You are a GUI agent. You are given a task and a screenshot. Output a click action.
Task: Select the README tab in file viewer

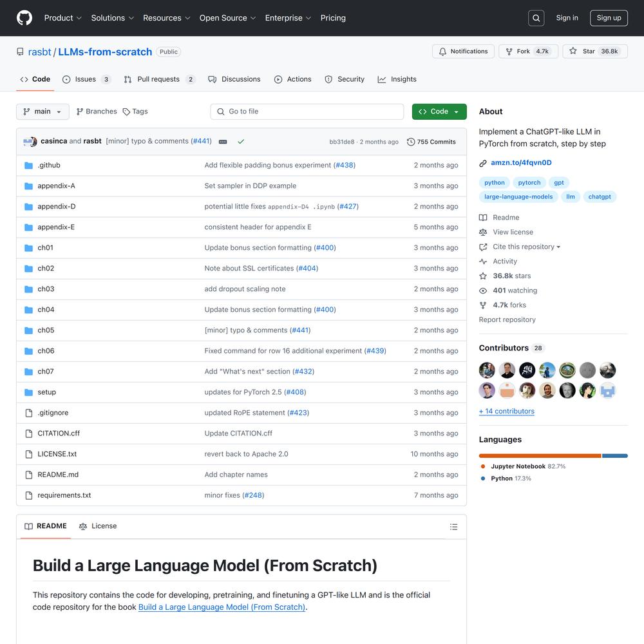(x=46, y=526)
